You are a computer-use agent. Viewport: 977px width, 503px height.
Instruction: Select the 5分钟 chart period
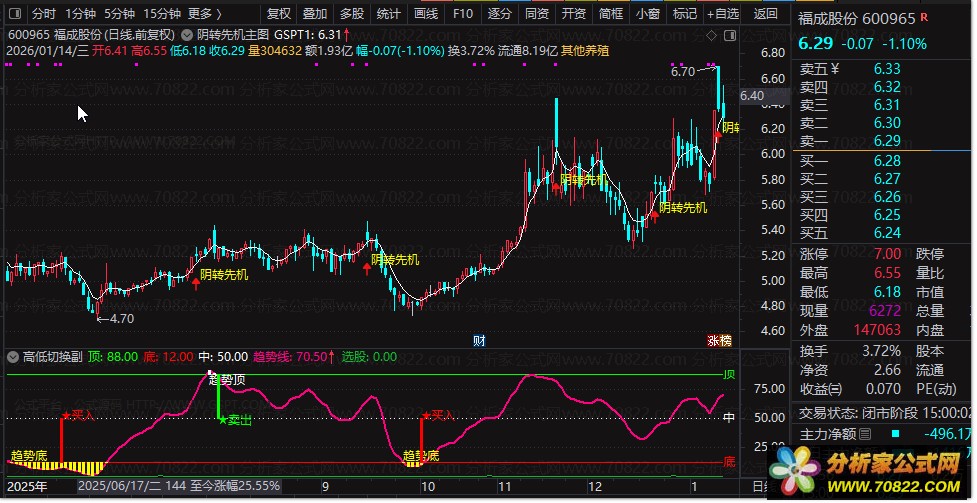(119, 13)
